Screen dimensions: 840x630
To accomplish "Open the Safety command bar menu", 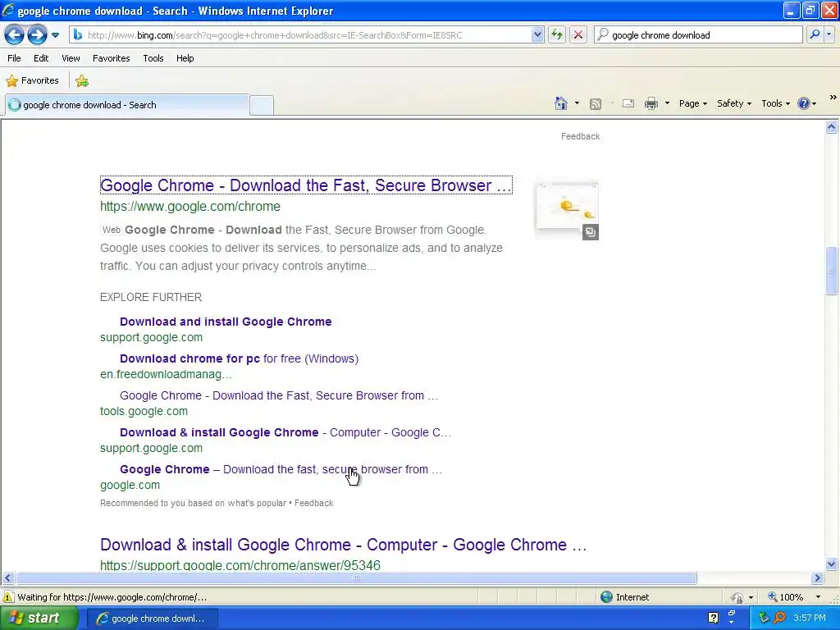I will point(734,103).
